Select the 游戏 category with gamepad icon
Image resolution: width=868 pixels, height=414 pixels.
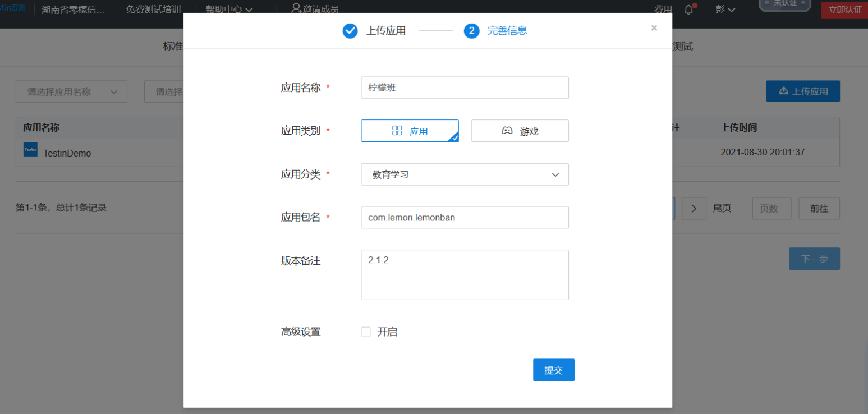pyautogui.click(x=507, y=130)
